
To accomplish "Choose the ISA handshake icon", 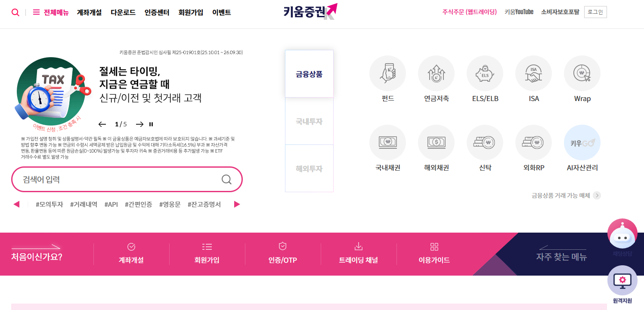I will click(x=533, y=73).
